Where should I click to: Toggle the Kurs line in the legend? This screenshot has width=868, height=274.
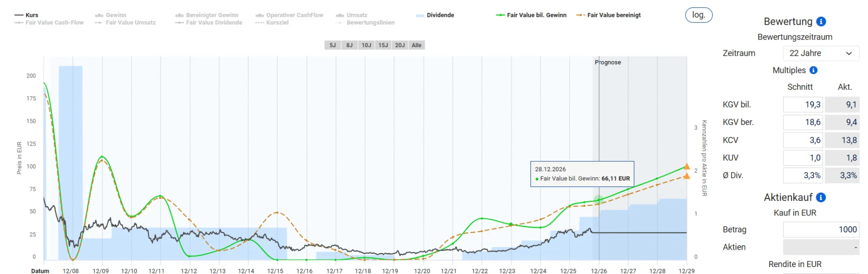[26, 15]
